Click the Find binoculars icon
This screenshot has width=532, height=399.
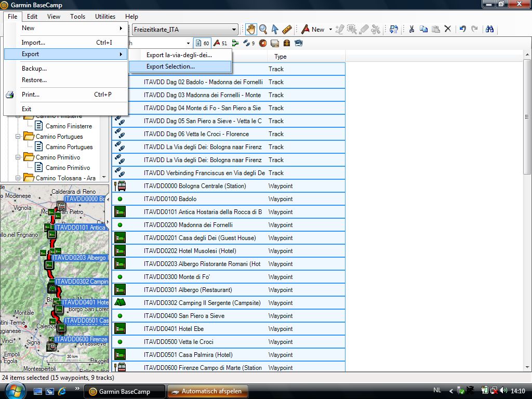pos(489,29)
